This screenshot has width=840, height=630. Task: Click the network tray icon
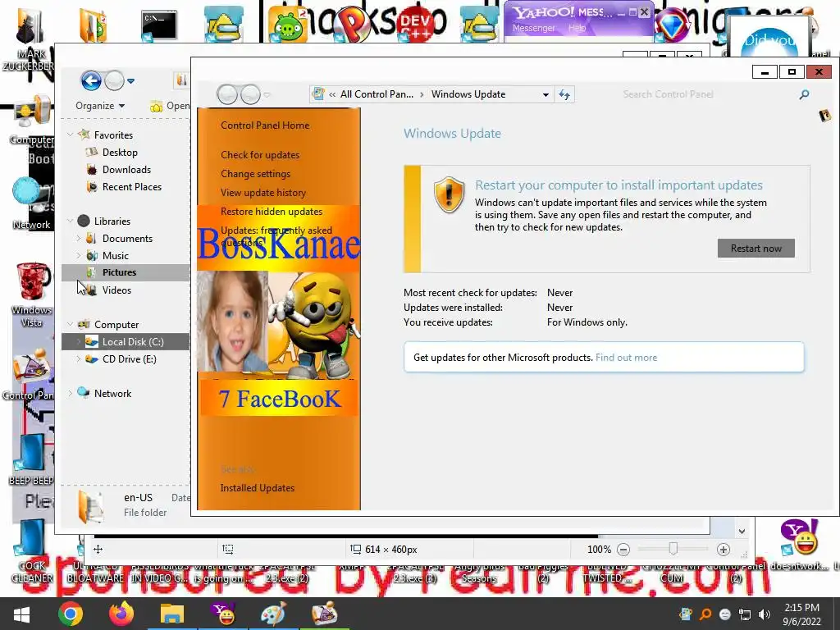[745, 614]
